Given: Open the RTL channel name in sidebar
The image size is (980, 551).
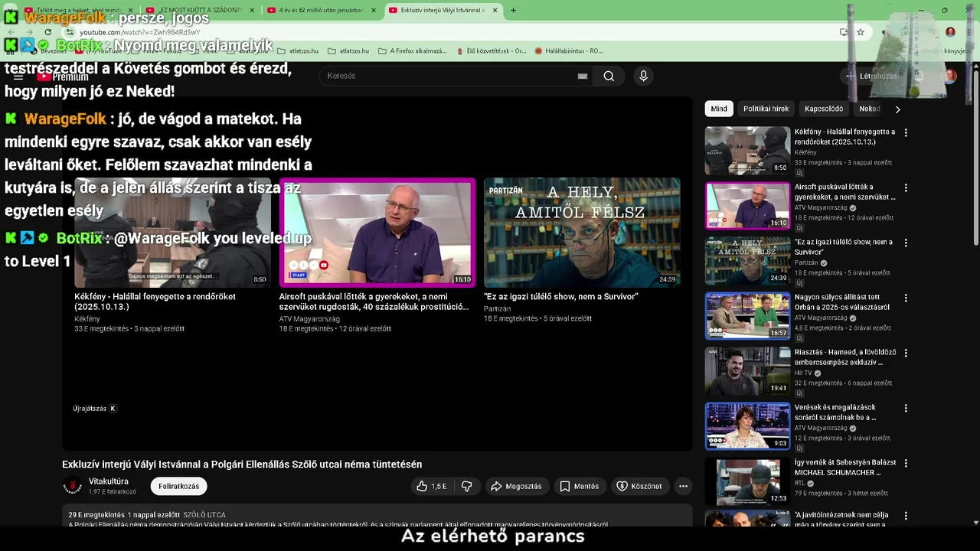Looking at the screenshot, I should click(x=800, y=484).
